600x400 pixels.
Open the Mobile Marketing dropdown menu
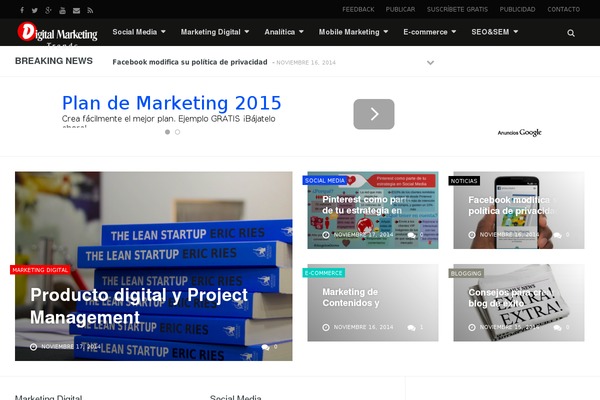click(x=353, y=32)
